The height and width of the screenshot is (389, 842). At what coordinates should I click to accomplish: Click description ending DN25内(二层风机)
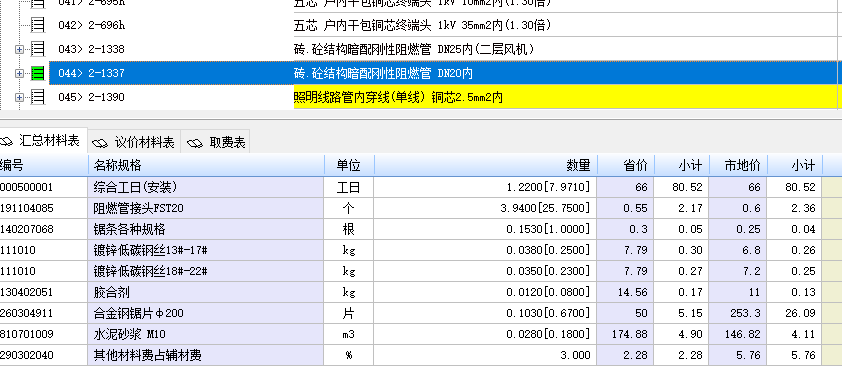click(413, 49)
